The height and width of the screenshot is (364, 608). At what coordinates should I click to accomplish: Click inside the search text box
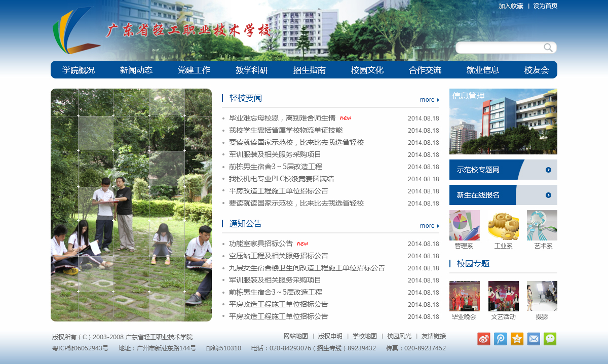pyautogui.click(x=499, y=48)
